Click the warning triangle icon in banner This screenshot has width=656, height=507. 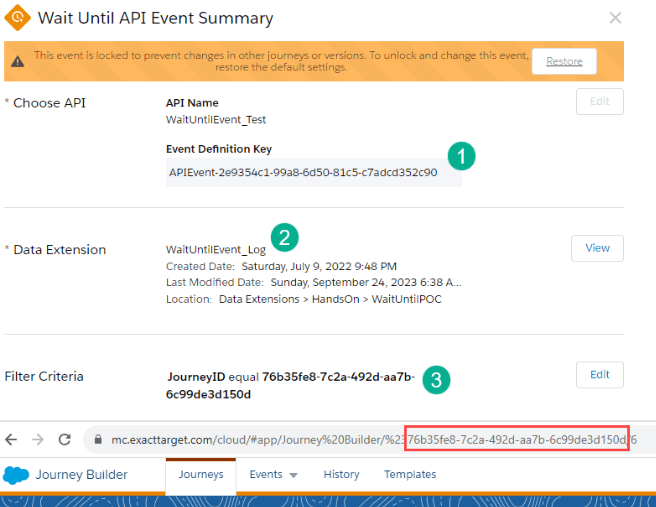click(x=18, y=61)
